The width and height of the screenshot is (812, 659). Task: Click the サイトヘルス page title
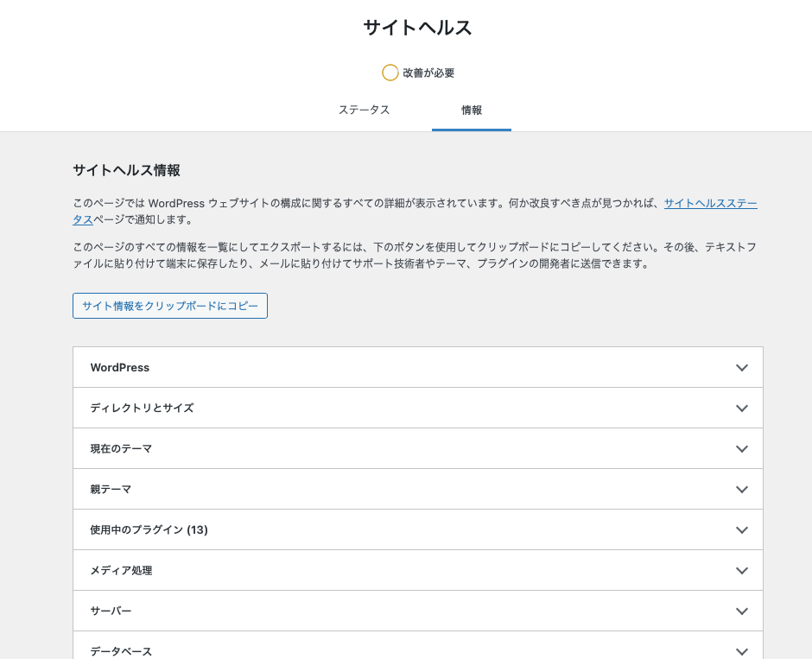pos(418,28)
